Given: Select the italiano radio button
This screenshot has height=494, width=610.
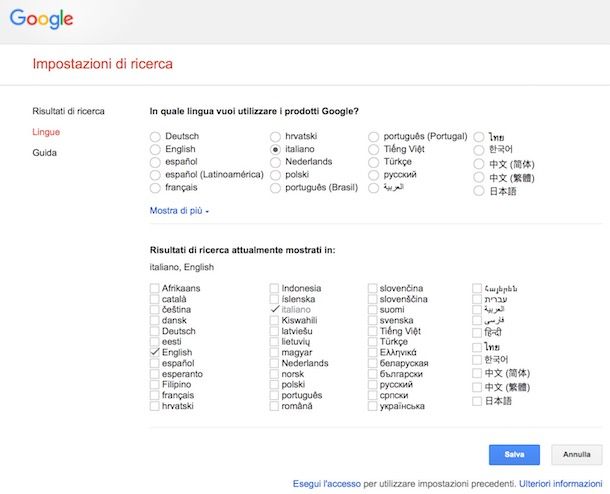Looking at the screenshot, I should click(275, 149).
